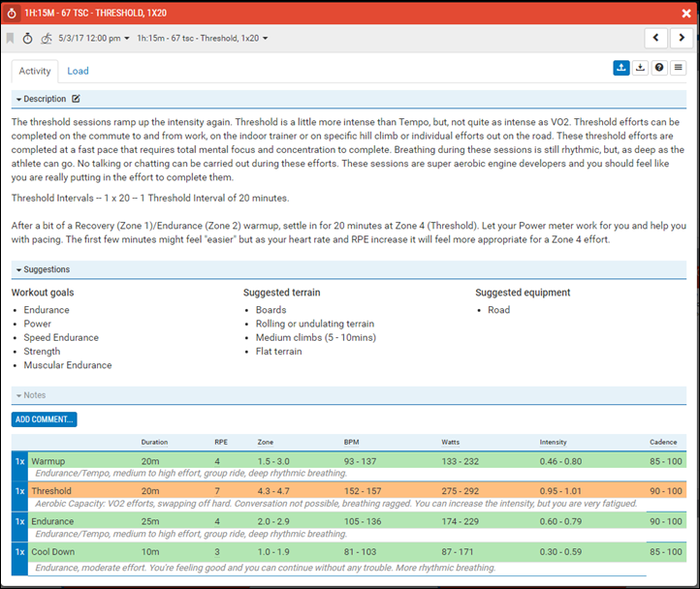
Task: Click the cycling sport type icon
Action: 46,39
